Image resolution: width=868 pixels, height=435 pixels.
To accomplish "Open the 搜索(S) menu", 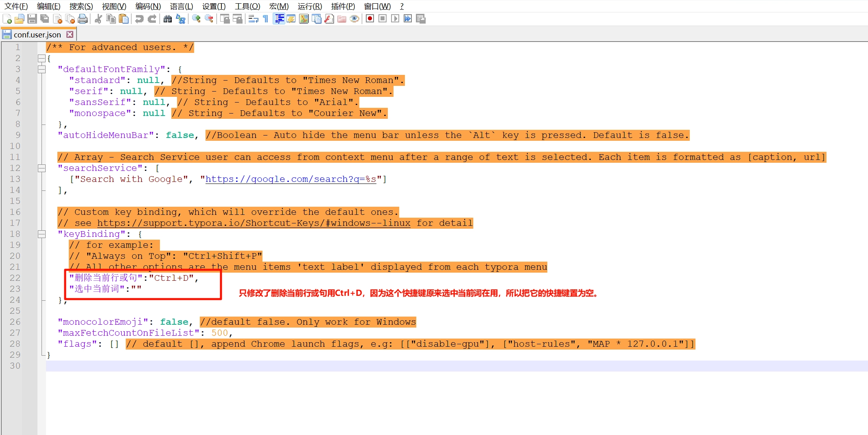I will [x=81, y=6].
